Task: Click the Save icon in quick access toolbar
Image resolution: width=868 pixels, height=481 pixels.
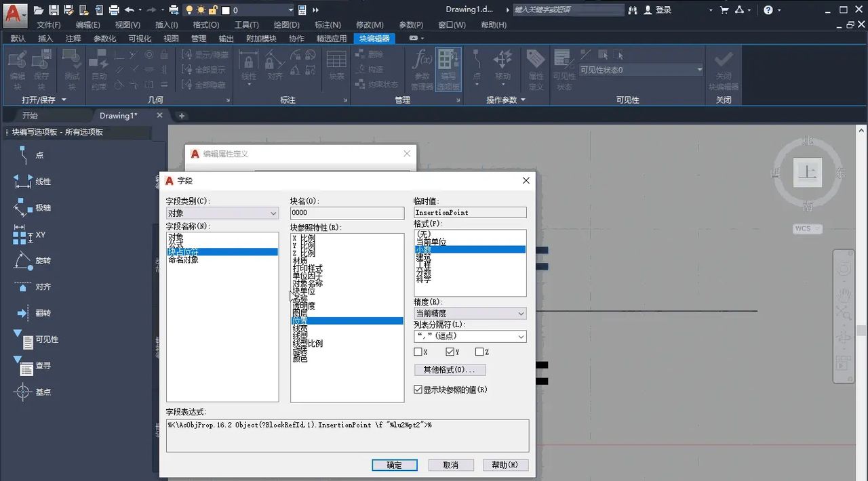Action: tap(54, 10)
